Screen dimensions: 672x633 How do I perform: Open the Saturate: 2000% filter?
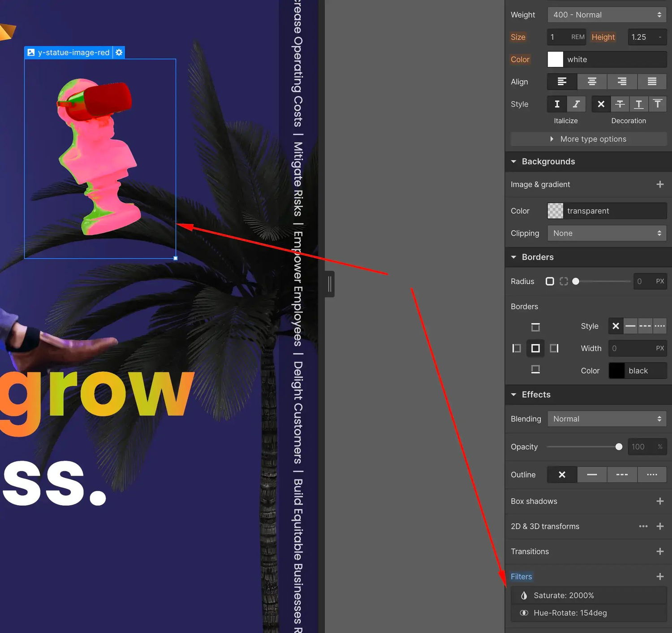pos(589,595)
